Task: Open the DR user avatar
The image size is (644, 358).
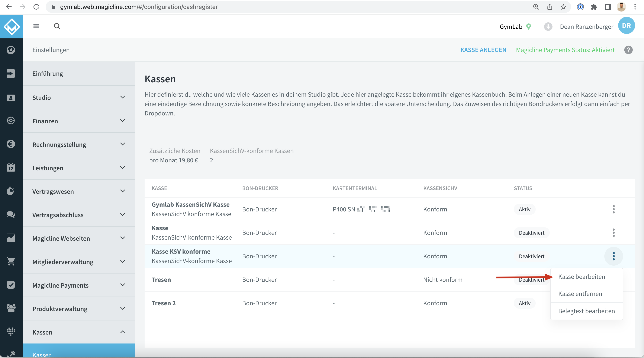Action: click(626, 26)
